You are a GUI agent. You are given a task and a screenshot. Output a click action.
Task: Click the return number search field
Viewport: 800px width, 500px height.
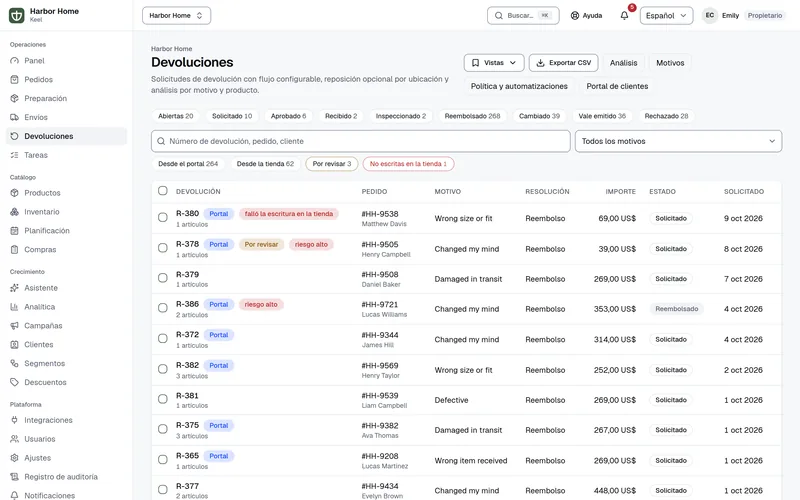pos(361,141)
